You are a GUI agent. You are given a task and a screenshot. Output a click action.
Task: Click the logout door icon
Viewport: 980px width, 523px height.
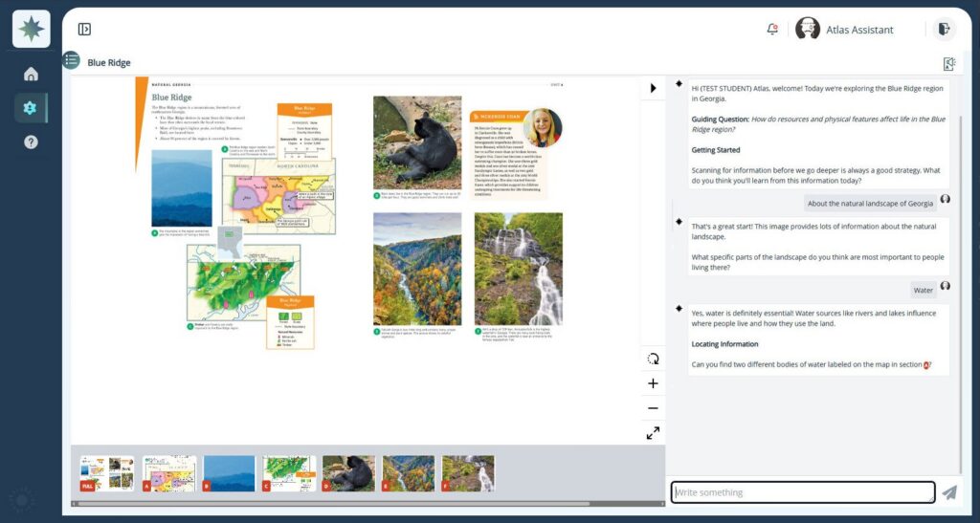pos(944,30)
